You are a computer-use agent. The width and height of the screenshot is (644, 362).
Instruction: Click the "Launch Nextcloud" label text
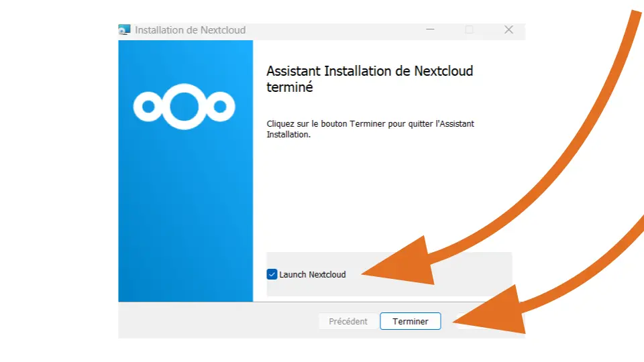coord(313,274)
